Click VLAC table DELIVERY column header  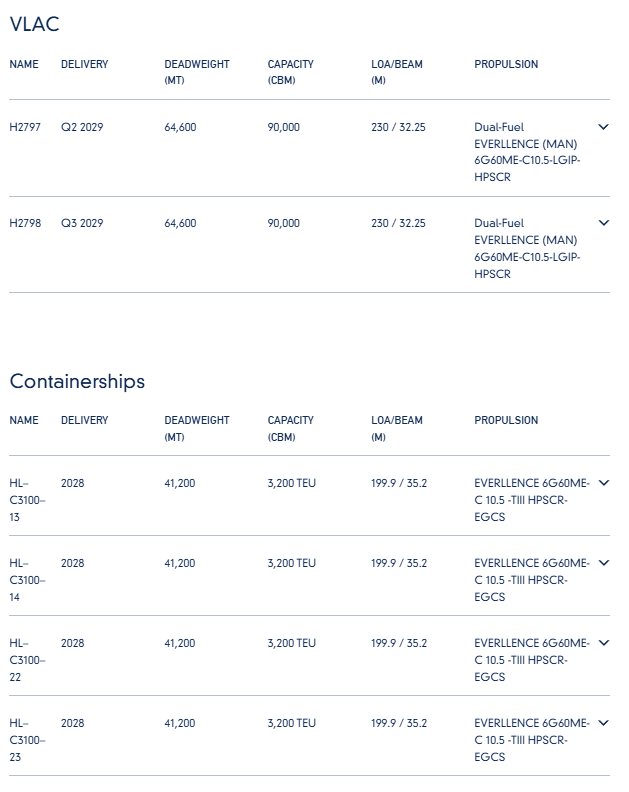coord(84,64)
